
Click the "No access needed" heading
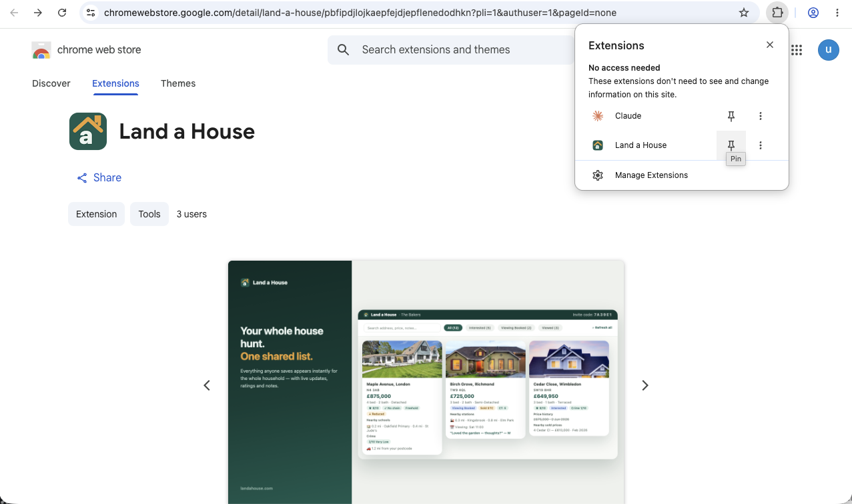click(624, 68)
